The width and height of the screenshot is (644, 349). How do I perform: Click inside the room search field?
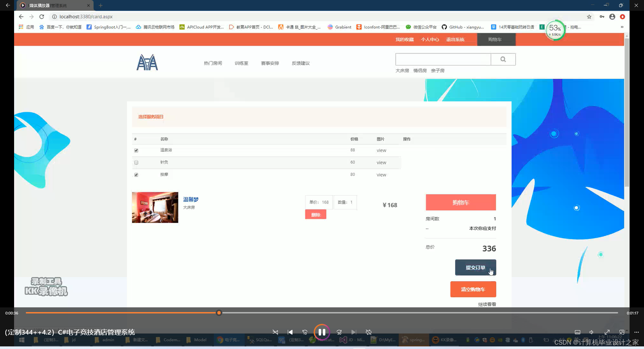pos(443,59)
